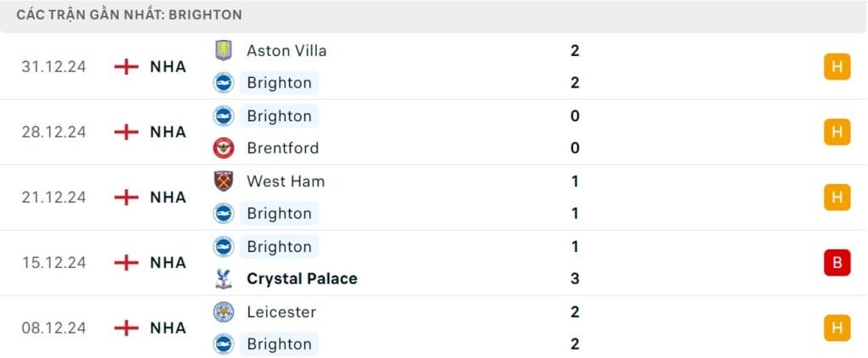This screenshot has width=868, height=358.
Task: Open the Leicester team link
Action: pos(281,312)
